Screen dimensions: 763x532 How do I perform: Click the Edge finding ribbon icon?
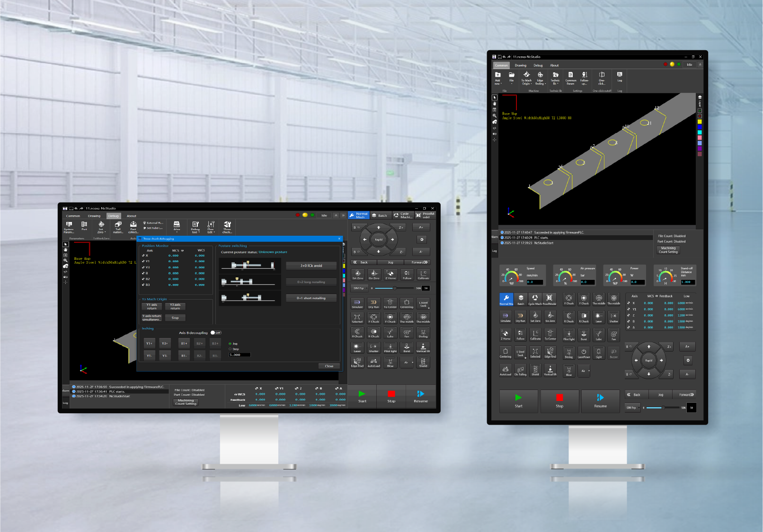pos(540,77)
